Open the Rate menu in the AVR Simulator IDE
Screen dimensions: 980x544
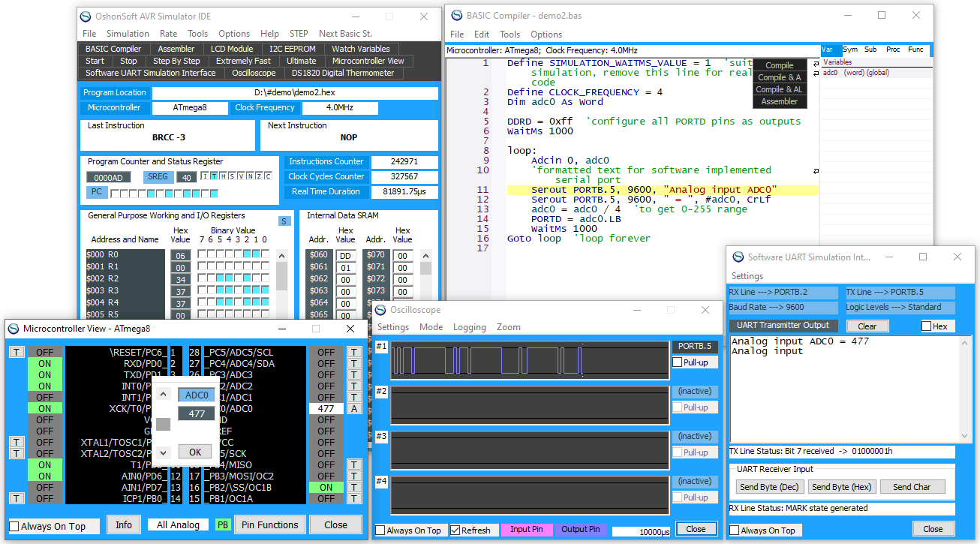tap(169, 34)
